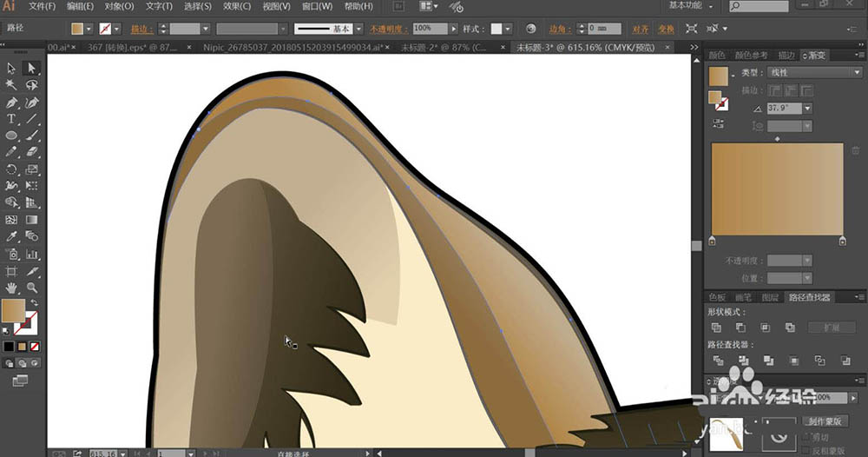868x457 pixels.
Task: Set solid Color mode in toolbox
Action: (x=9, y=347)
